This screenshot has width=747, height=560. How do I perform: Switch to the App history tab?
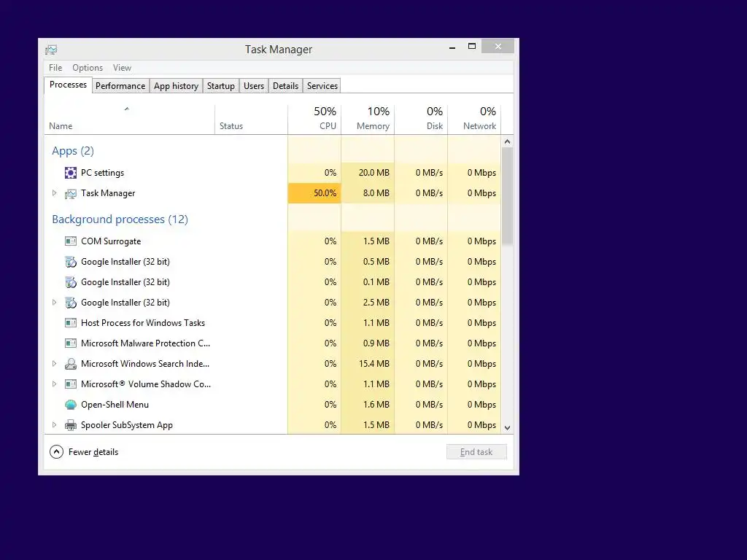pos(176,86)
